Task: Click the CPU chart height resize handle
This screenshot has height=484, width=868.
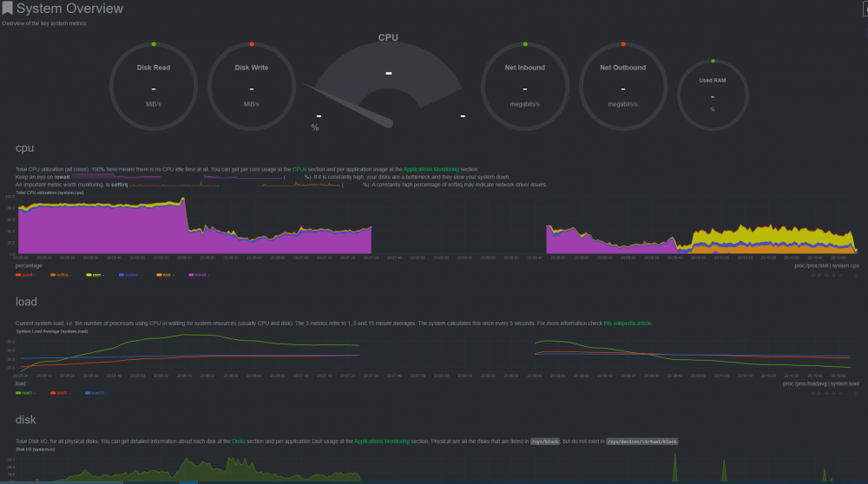Action: (855, 276)
